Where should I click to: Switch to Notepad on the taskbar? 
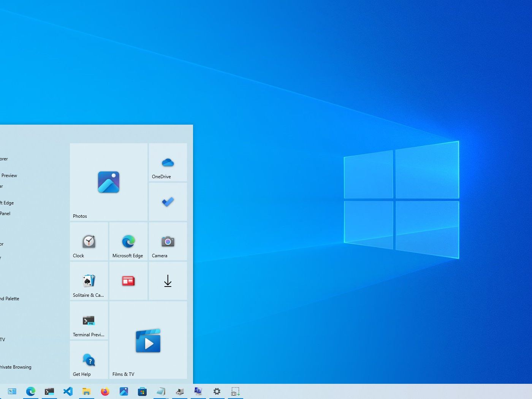[x=161, y=391]
